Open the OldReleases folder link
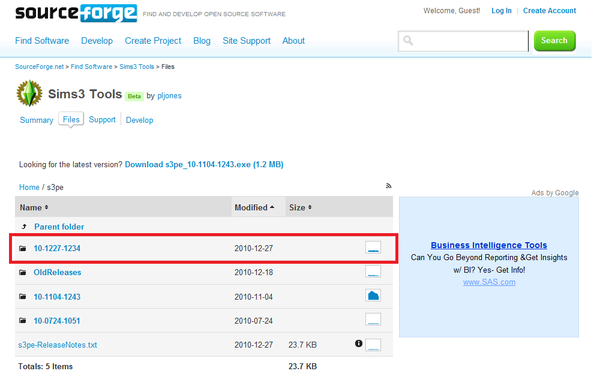This screenshot has height=380, width=600. (57, 272)
